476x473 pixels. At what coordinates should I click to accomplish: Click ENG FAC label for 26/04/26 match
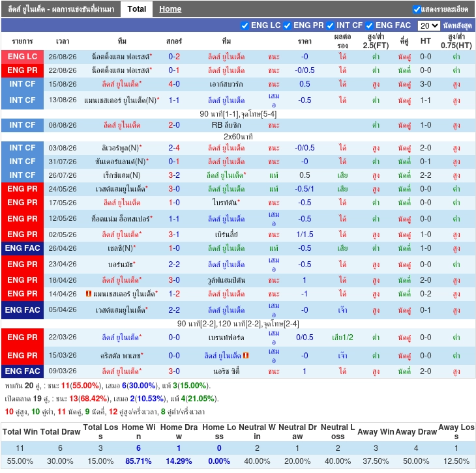click(x=22, y=248)
